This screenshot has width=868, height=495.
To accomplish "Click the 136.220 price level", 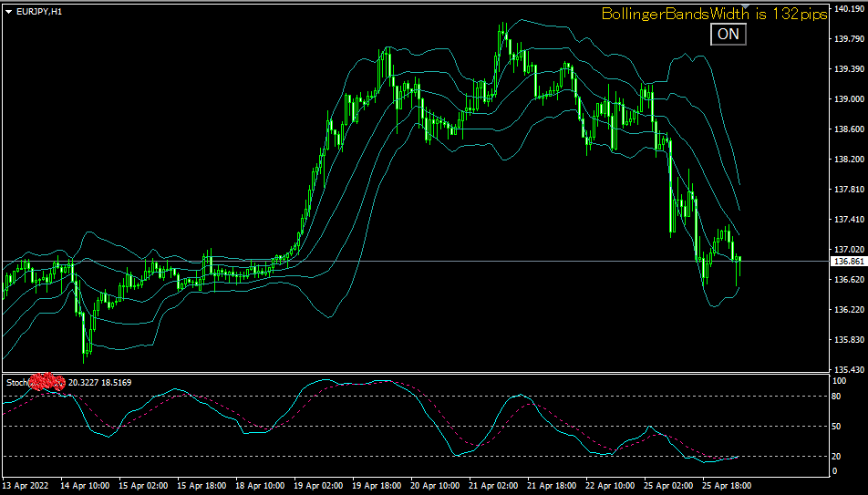I will point(849,310).
